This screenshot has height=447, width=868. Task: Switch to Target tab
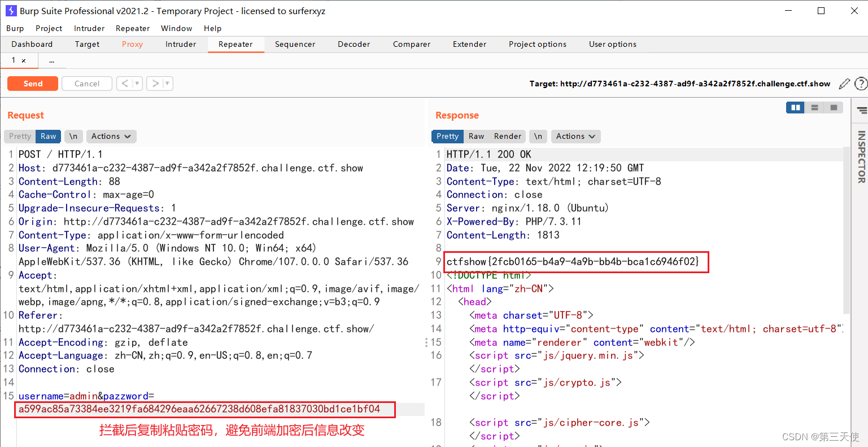pyautogui.click(x=87, y=44)
